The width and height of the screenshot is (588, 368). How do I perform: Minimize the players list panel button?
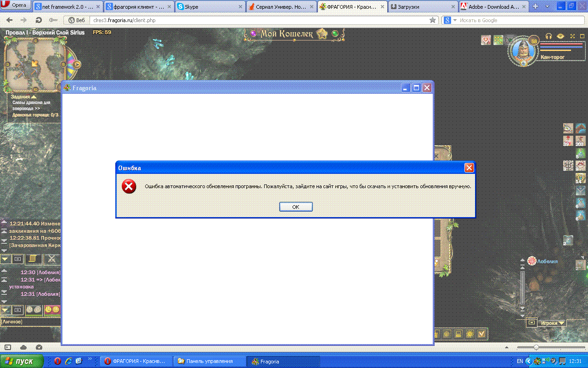click(x=532, y=323)
